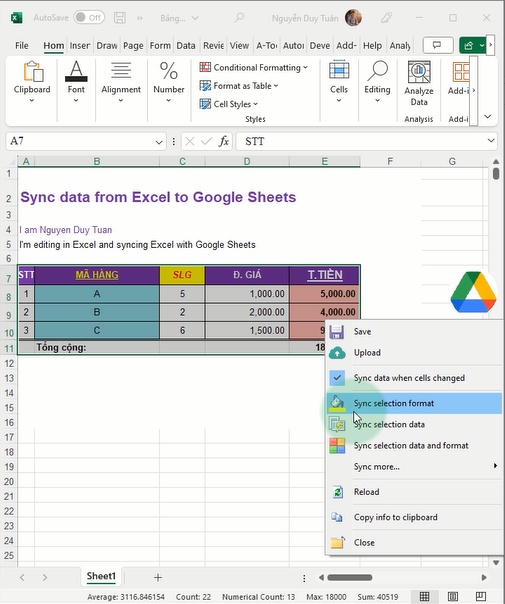The width and height of the screenshot is (505, 604).
Task: Click the Save disk icon in title bar
Action: click(120, 18)
